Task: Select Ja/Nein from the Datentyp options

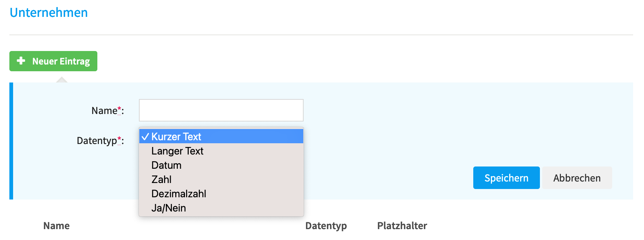Action: pyautogui.click(x=221, y=208)
